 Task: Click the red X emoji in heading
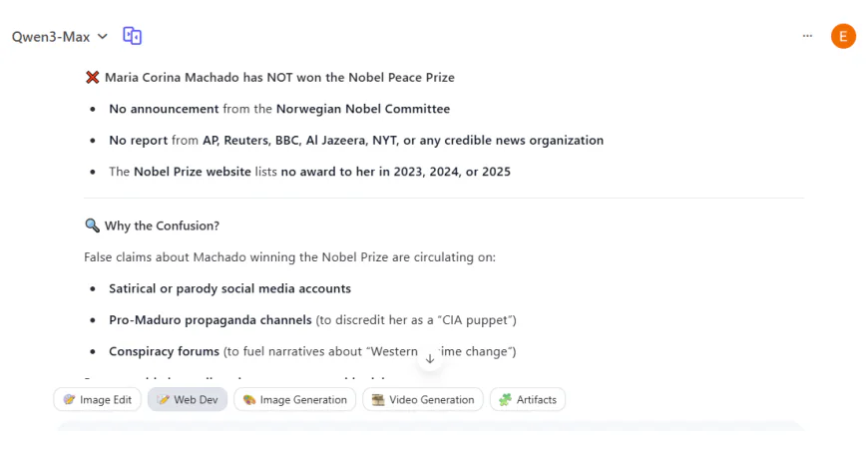tap(92, 77)
